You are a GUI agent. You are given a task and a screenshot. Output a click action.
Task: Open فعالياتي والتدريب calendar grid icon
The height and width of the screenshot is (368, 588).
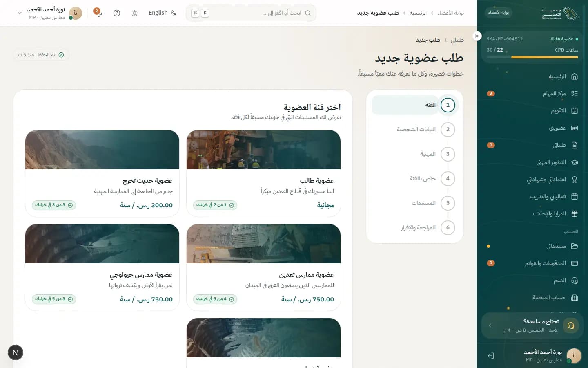click(x=575, y=197)
